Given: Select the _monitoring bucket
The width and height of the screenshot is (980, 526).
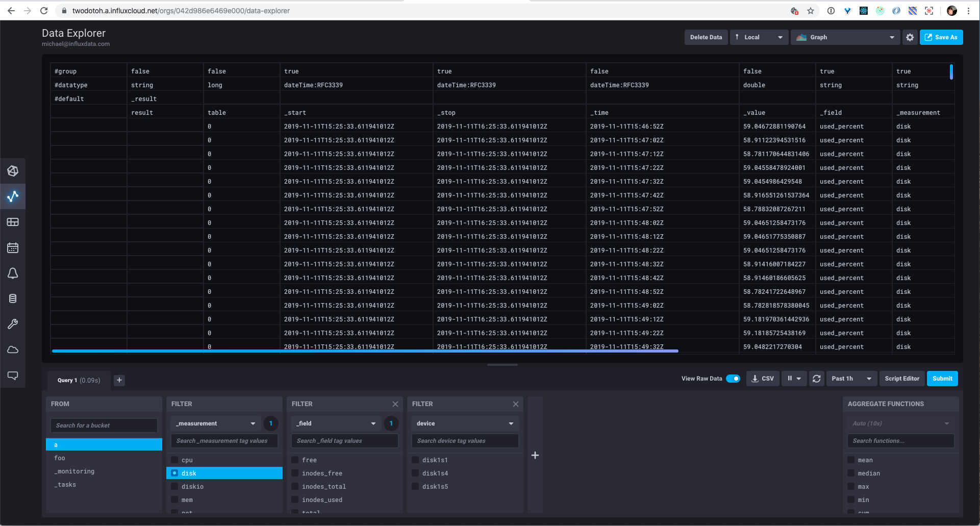Looking at the screenshot, I should click(x=104, y=471).
